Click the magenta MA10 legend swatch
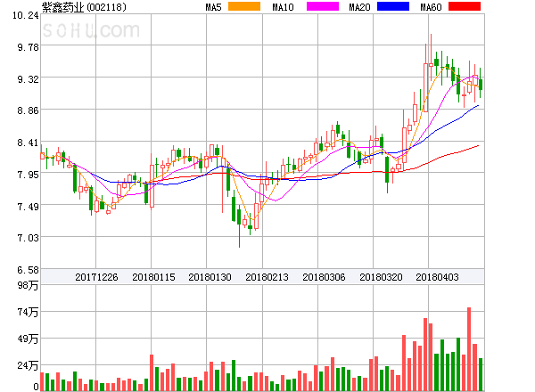 pyautogui.click(x=323, y=6)
